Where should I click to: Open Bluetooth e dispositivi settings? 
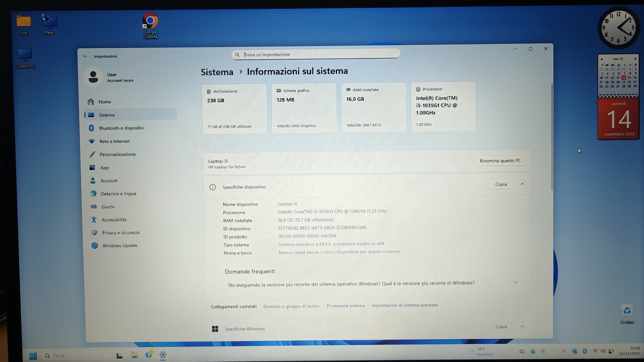[122, 128]
